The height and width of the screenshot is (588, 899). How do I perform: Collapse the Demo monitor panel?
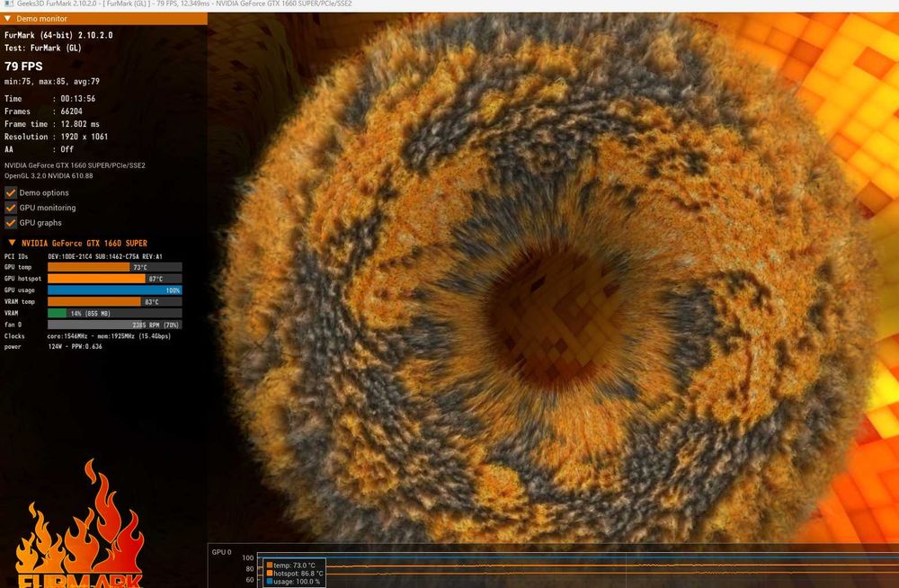pos(7,19)
